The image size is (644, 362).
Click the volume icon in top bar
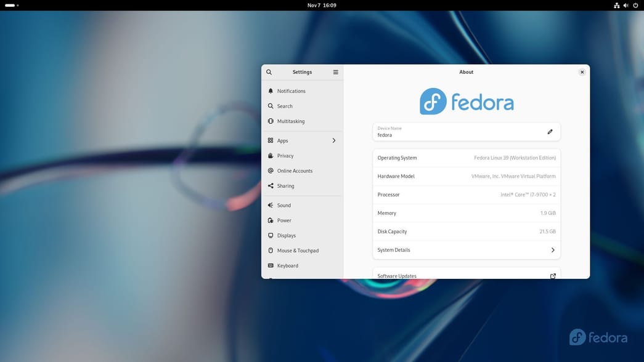click(x=625, y=5)
